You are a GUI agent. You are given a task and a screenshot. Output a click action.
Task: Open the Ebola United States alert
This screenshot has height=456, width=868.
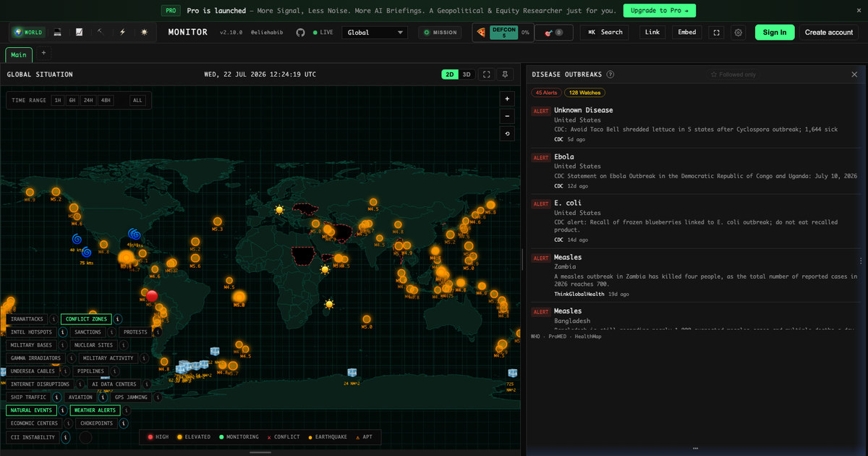pos(697,172)
